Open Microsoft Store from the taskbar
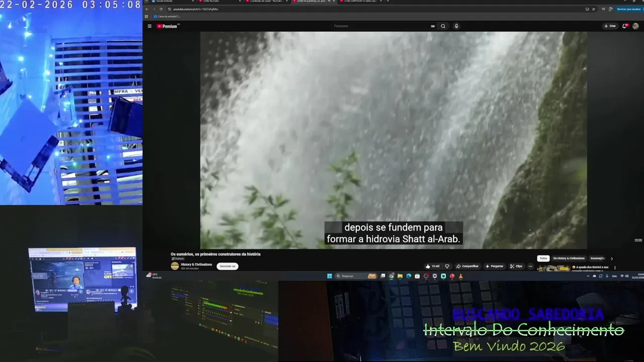 417,276
